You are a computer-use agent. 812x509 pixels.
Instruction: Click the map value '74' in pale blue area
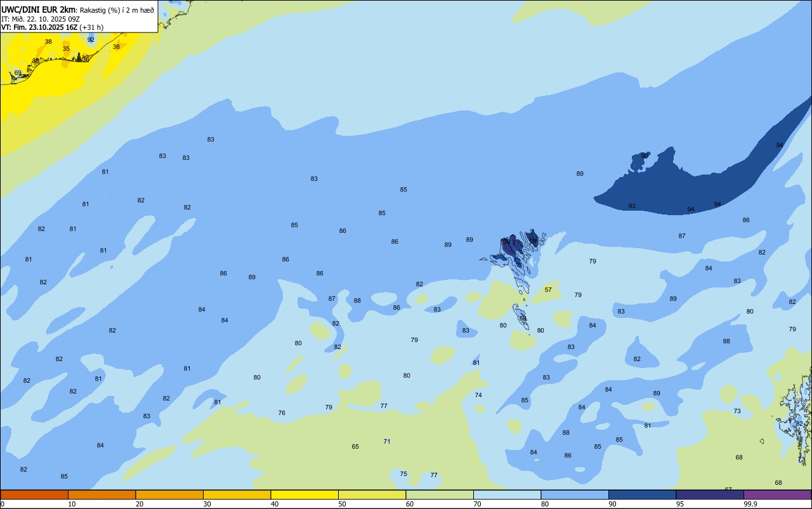point(478,395)
